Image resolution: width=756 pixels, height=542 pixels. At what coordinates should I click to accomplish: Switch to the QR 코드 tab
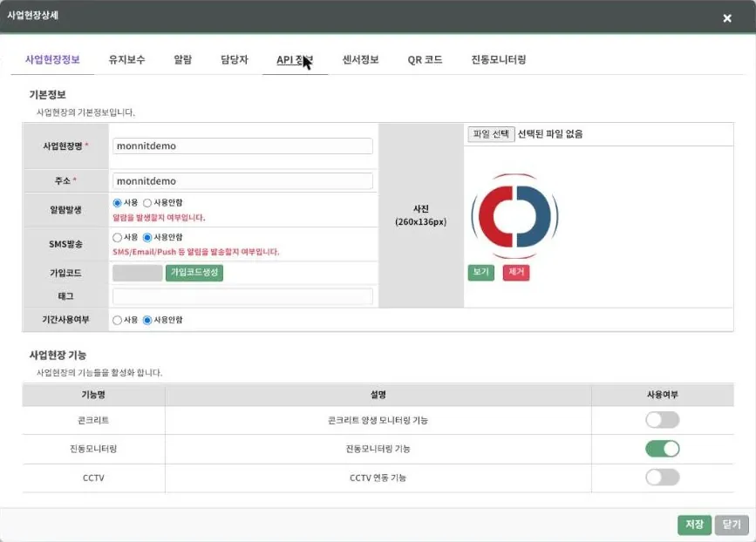pos(425,60)
